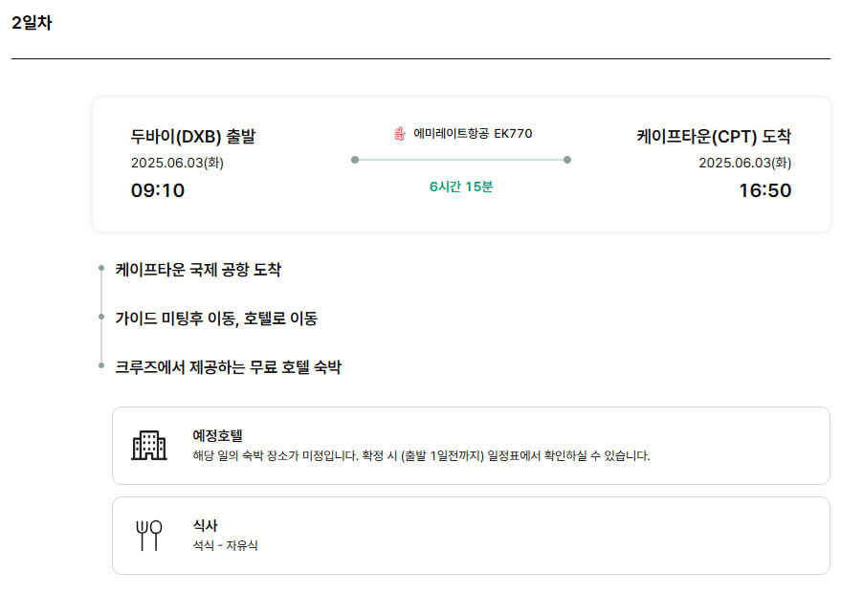
Task: Click the 09:10 departure time
Action: click(x=158, y=190)
